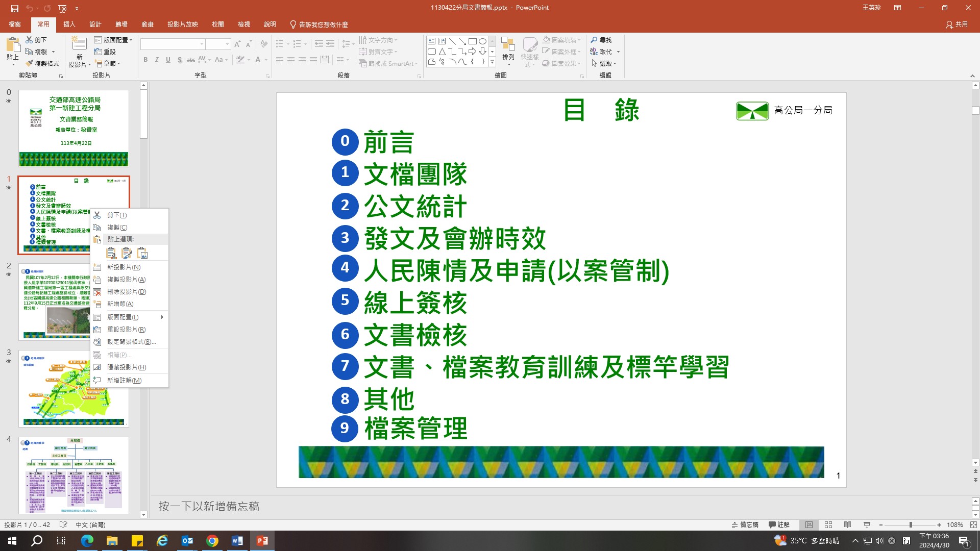
Task: Toggle Notes (備忘稿) pane in status bar
Action: (x=745, y=524)
